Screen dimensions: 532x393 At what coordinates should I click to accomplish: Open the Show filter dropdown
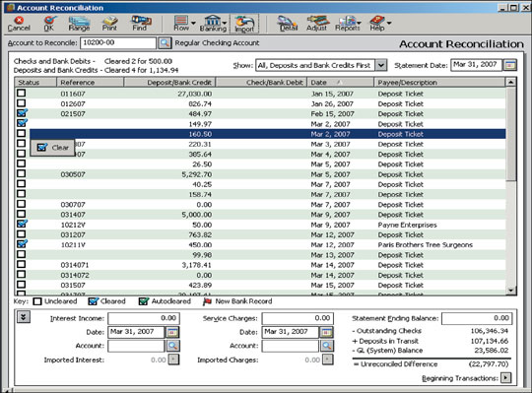pyautogui.click(x=381, y=65)
